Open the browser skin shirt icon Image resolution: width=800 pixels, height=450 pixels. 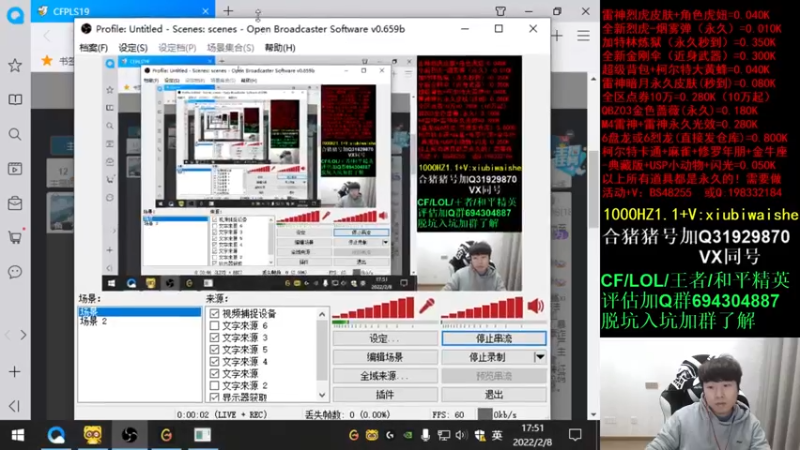(x=501, y=11)
